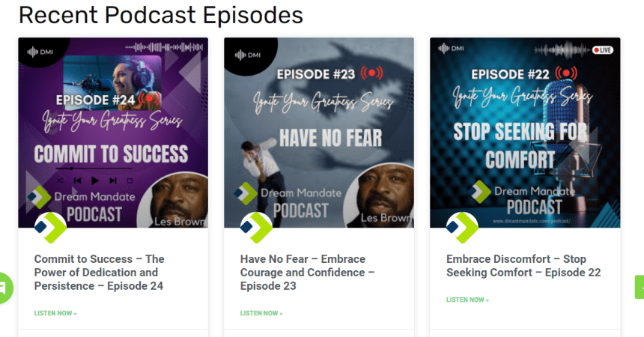Screen dimensions: 644x337
Task: Click previous-track icon in Episode 24 artwork
Action: [x=77, y=180]
